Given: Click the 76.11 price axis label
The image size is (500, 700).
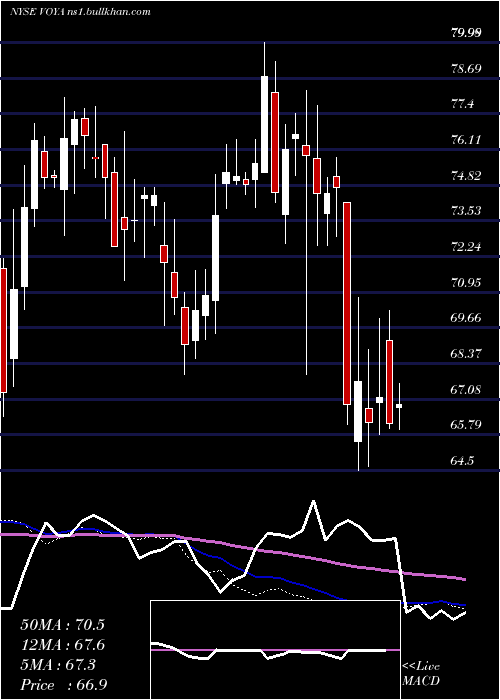Looking at the screenshot, I should pos(466,140).
